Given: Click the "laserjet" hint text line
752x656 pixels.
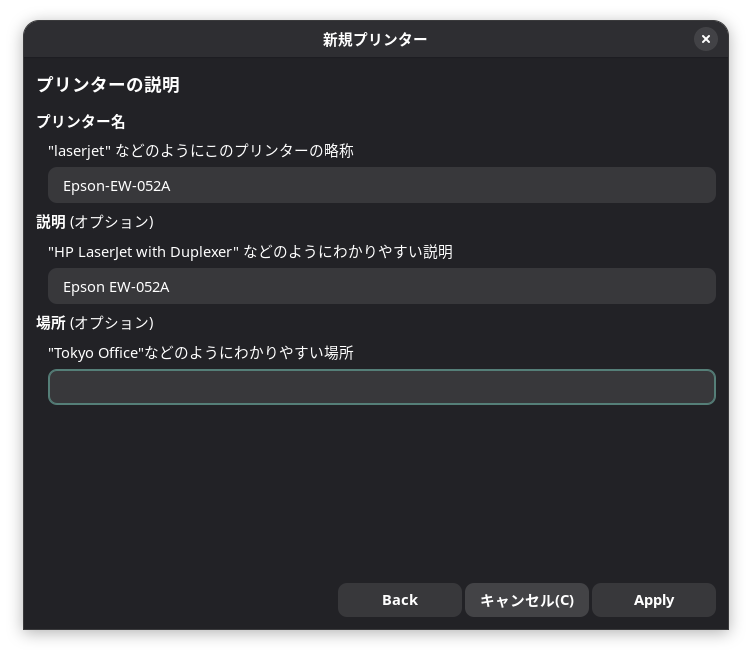Looking at the screenshot, I should pyautogui.click(x=201, y=151).
